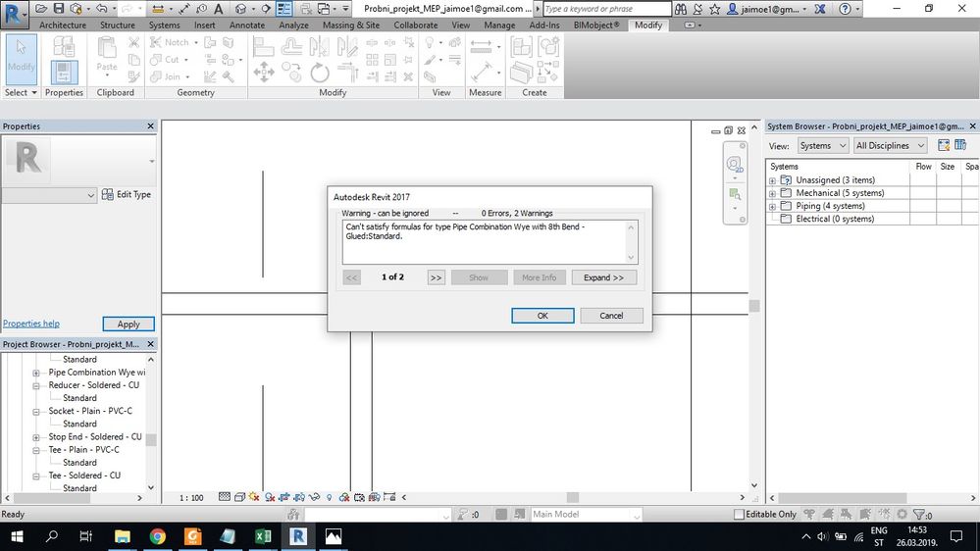
Task: Select the Modify arrow tool in the ribbon
Action: coord(22,60)
